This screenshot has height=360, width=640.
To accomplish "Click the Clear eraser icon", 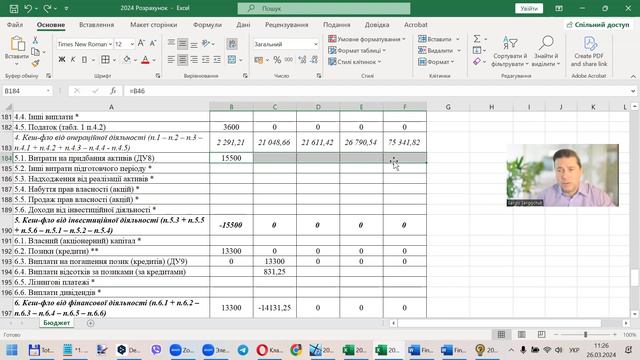I will pos(477,62).
